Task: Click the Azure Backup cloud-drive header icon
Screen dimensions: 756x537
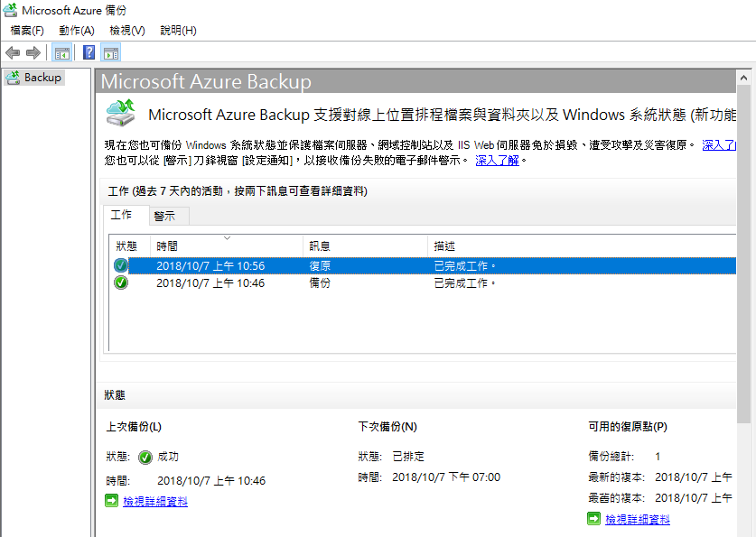Action: click(120, 113)
